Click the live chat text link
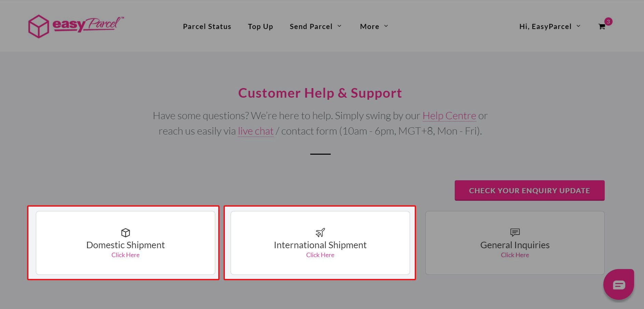 pyautogui.click(x=255, y=131)
